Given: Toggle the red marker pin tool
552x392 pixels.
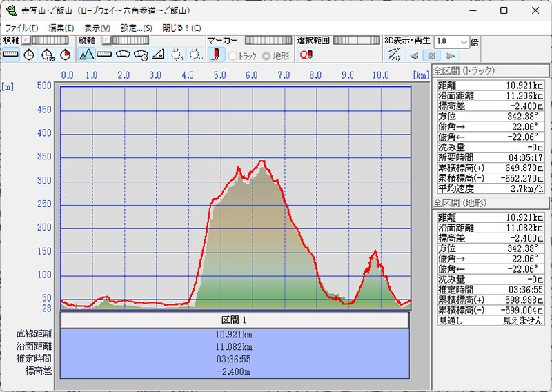Looking at the screenshot, I should pos(216,55).
